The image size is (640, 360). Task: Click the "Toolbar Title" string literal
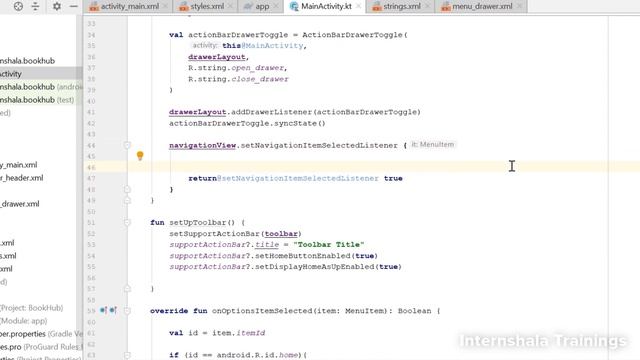(x=329, y=244)
